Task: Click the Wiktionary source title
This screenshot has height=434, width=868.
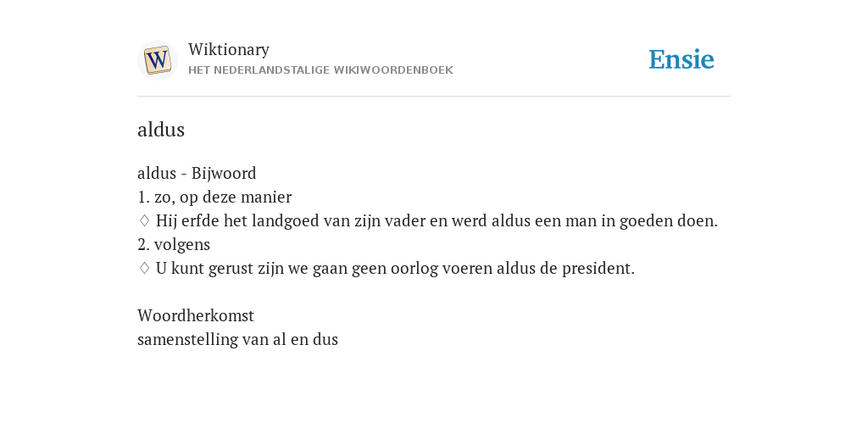Action: (x=229, y=49)
